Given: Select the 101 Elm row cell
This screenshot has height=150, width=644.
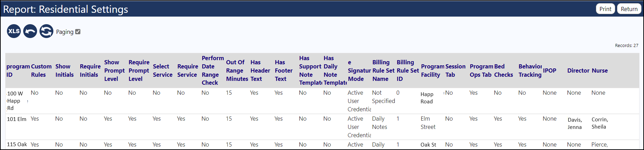Looking at the screenshot, I should tap(17, 119).
